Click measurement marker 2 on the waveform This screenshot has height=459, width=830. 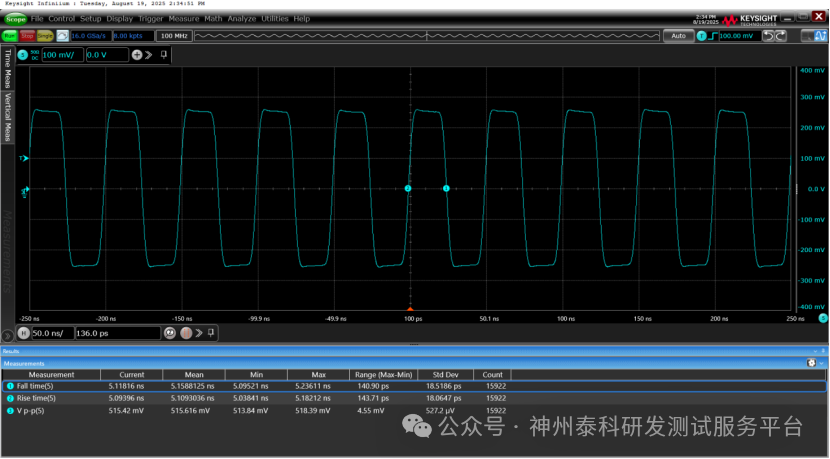click(x=408, y=188)
